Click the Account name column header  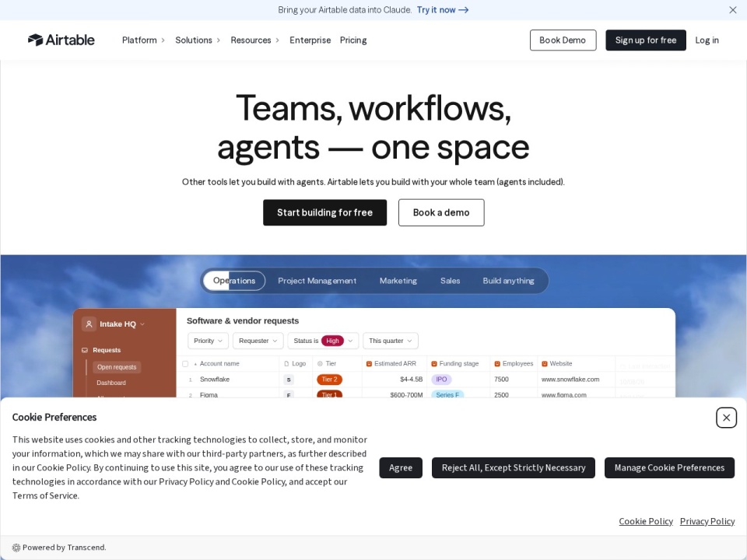click(219, 364)
